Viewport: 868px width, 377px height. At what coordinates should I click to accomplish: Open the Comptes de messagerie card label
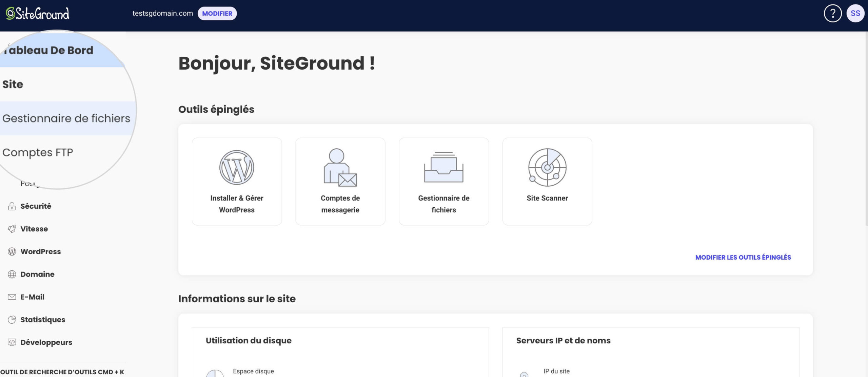pos(340,204)
